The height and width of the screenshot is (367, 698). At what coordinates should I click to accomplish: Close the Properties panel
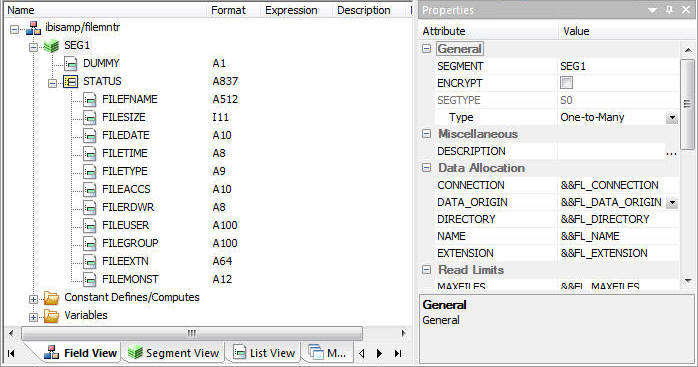point(686,9)
